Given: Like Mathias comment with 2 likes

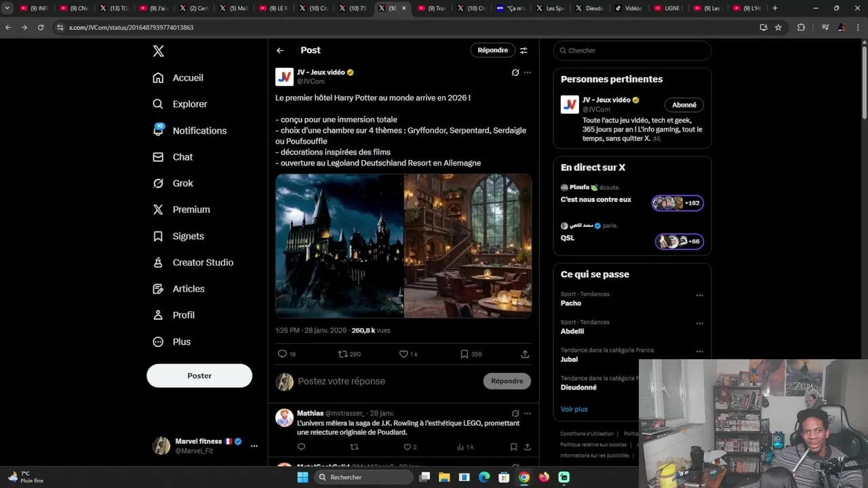Looking at the screenshot, I should [x=410, y=447].
